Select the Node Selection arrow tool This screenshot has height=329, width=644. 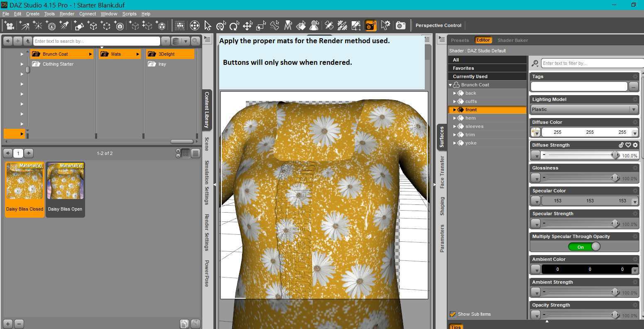(208, 25)
